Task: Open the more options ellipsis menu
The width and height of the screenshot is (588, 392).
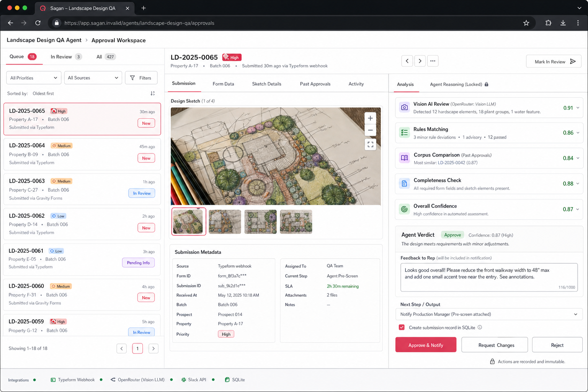Action: point(433,61)
